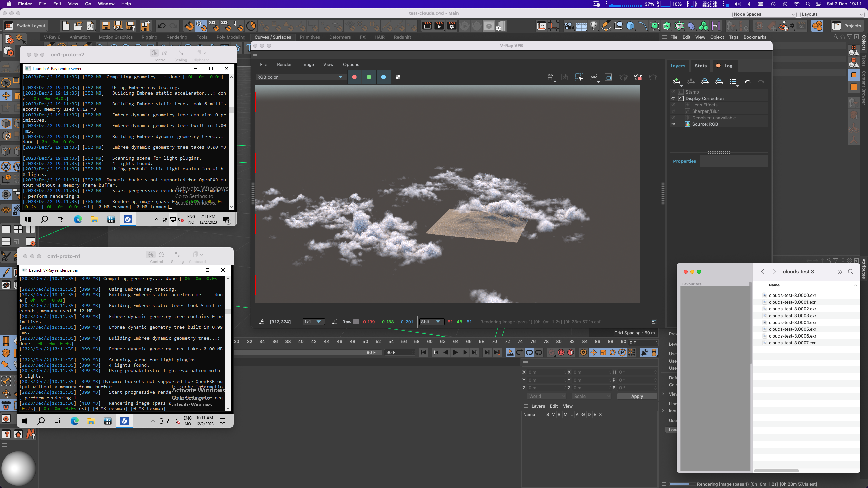Viewport: 868px width, 488px height.
Task: Undo the last layer change in VFB
Action: tap(747, 82)
